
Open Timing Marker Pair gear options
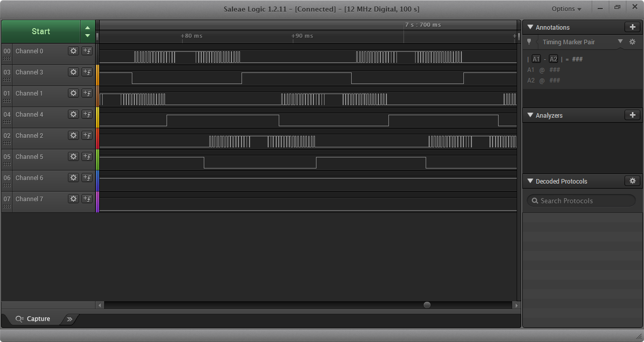click(632, 42)
